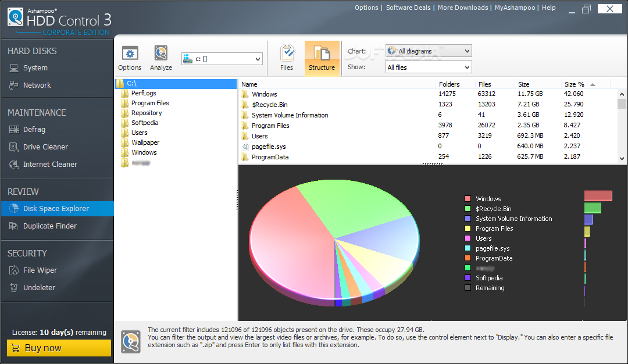628x364 pixels.
Task: Open the Help menu at the top
Action: pos(549,8)
